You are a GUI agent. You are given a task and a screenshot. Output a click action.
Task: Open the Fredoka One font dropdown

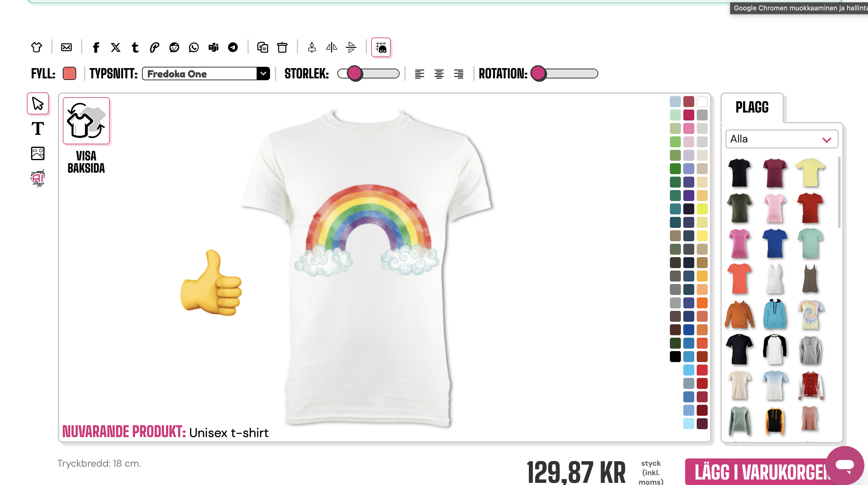click(x=206, y=74)
